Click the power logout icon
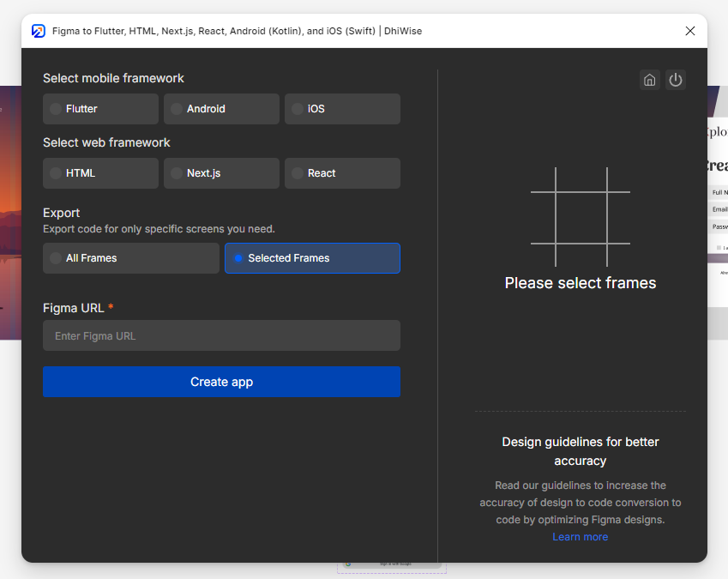The height and width of the screenshot is (579, 728). (x=676, y=80)
